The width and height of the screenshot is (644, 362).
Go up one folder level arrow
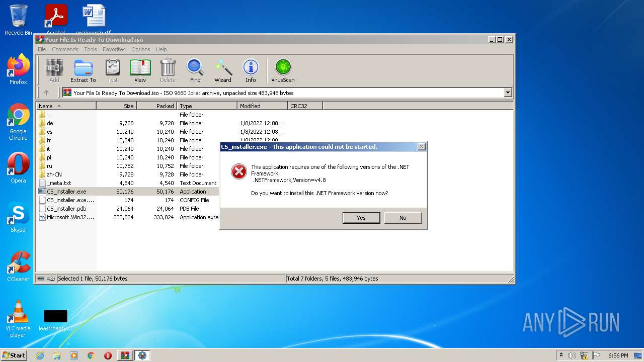[46, 93]
